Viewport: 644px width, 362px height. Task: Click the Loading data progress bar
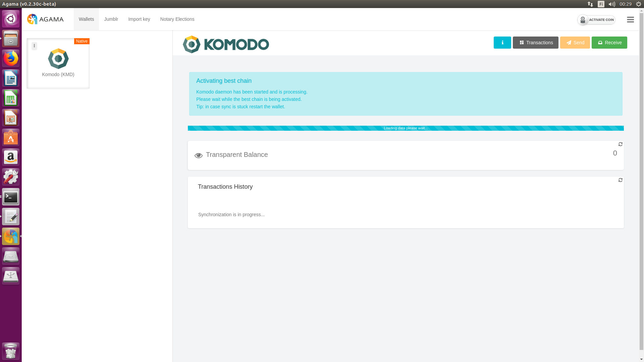(x=406, y=128)
